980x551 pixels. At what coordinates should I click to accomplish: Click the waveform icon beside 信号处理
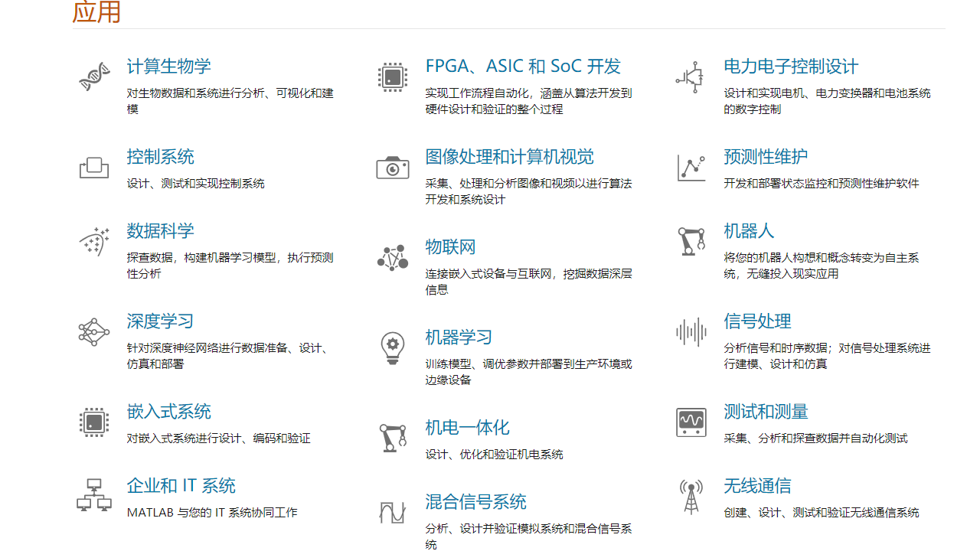coord(691,332)
